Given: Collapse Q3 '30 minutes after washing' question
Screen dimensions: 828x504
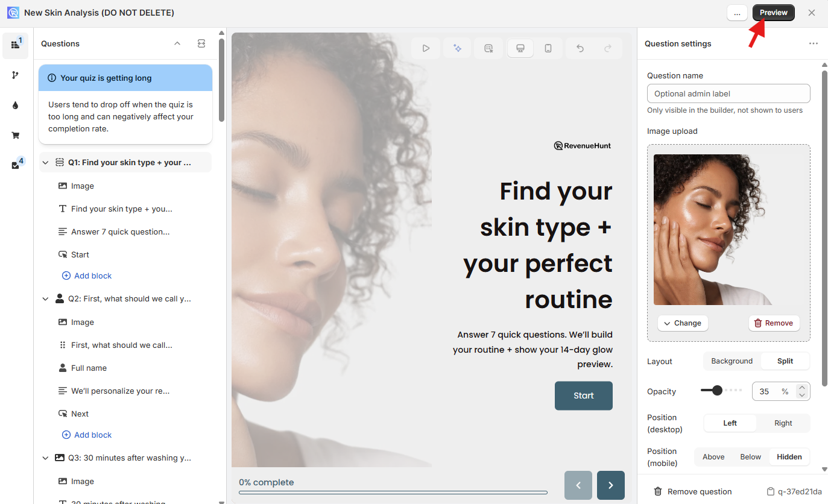Looking at the screenshot, I should (x=45, y=458).
